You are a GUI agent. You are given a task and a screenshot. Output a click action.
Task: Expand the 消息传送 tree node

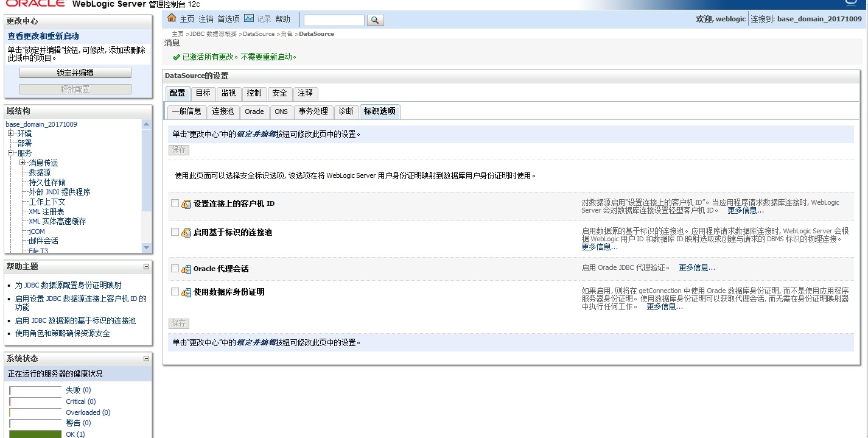[23, 163]
